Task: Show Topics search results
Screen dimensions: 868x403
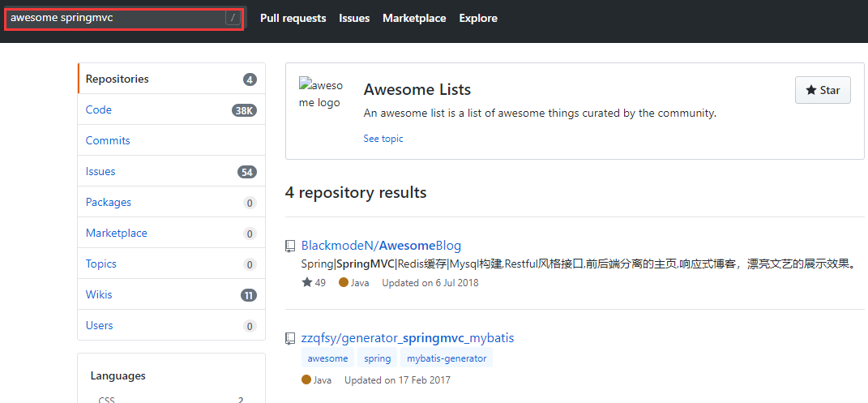Action: click(172, 264)
